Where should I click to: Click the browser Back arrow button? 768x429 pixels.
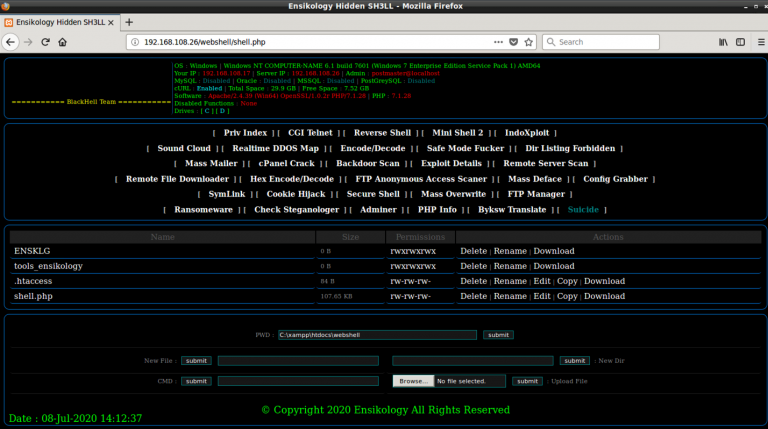click(10, 42)
